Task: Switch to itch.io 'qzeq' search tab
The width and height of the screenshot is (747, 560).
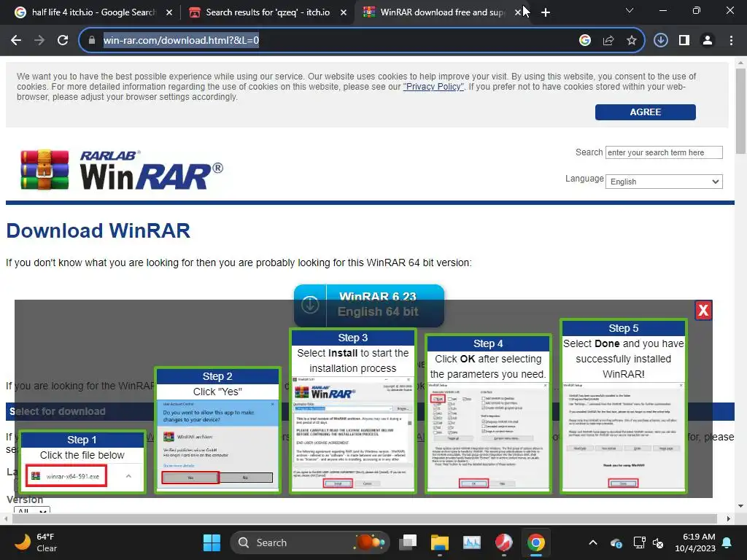Action: [x=268, y=12]
